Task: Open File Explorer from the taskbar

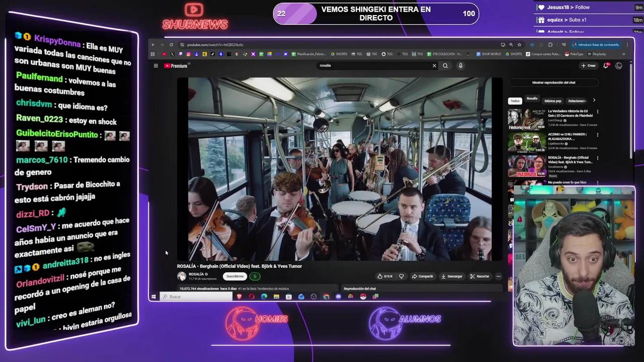Action: tap(276, 297)
